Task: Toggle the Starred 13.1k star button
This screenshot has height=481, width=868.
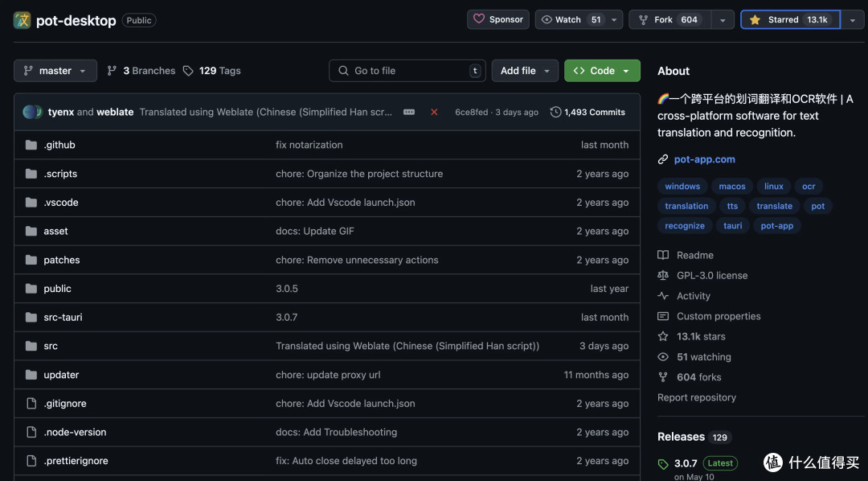Action: (791, 19)
